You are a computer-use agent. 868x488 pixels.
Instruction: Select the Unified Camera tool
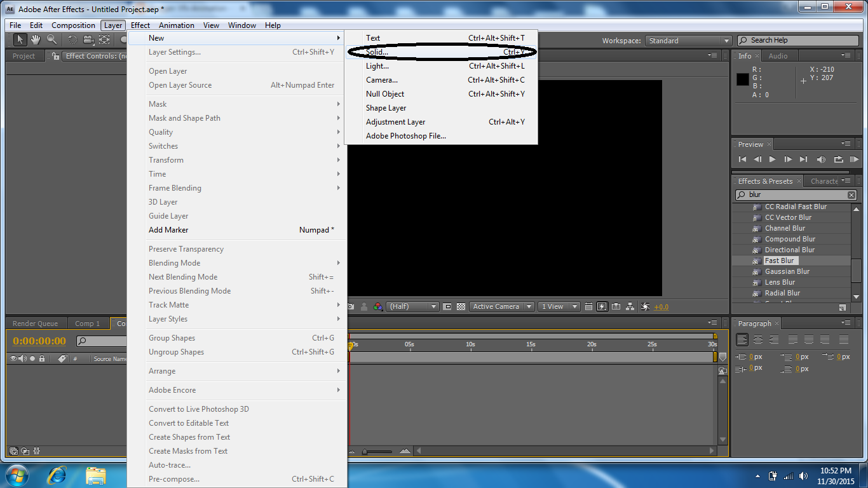[x=88, y=39]
